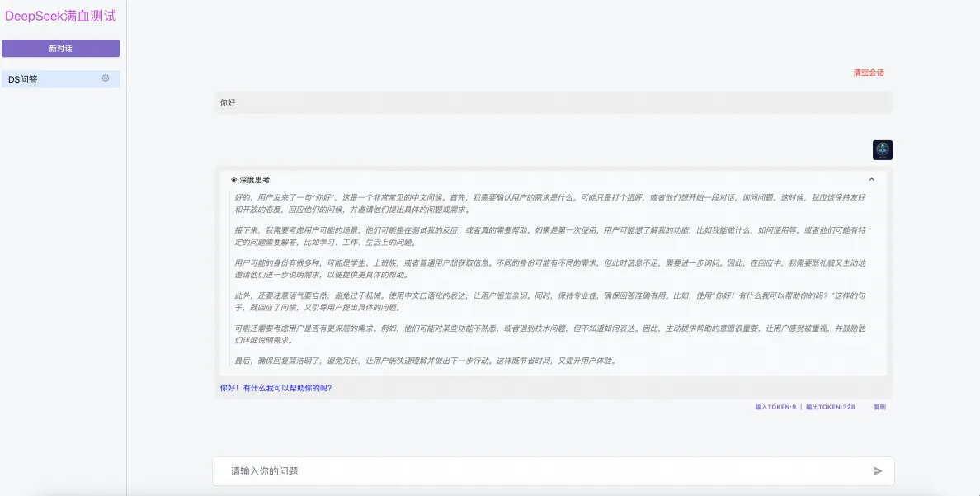The height and width of the screenshot is (496, 980).
Task: Start a new chat with 新对话
Action: point(60,48)
